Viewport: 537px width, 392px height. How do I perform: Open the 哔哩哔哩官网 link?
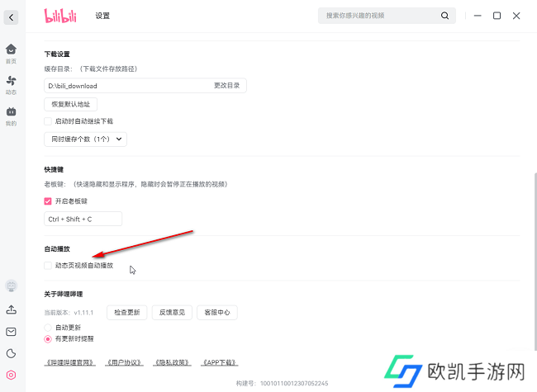(x=70, y=362)
